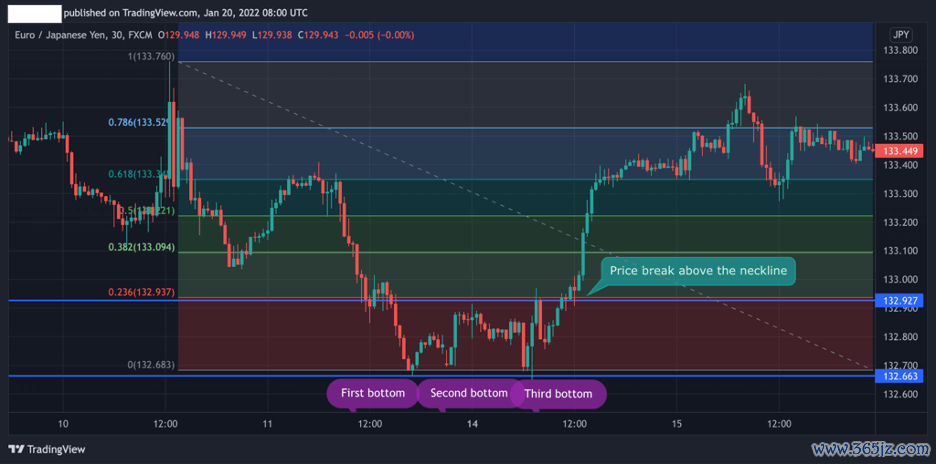
Task: Click date 11 on the time axis
Action: (267, 425)
